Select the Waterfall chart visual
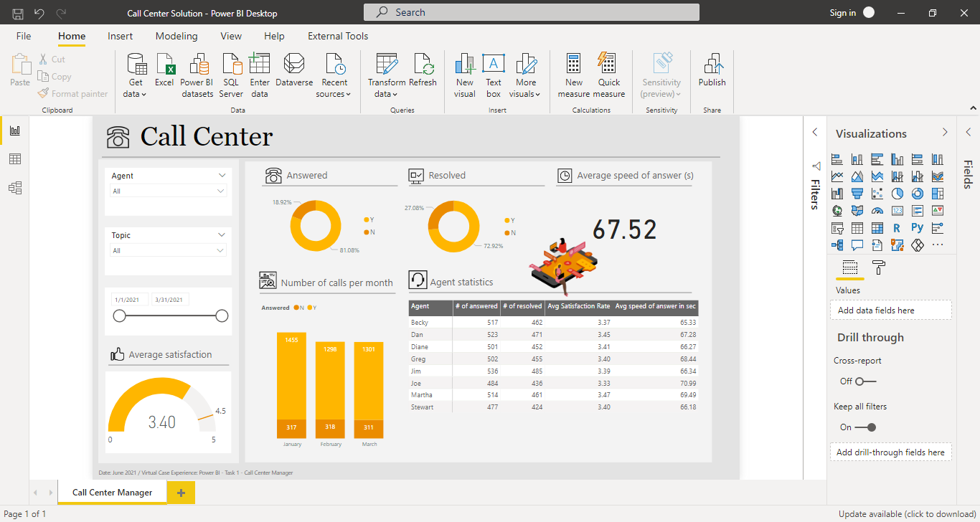The image size is (980, 522). 837,194
